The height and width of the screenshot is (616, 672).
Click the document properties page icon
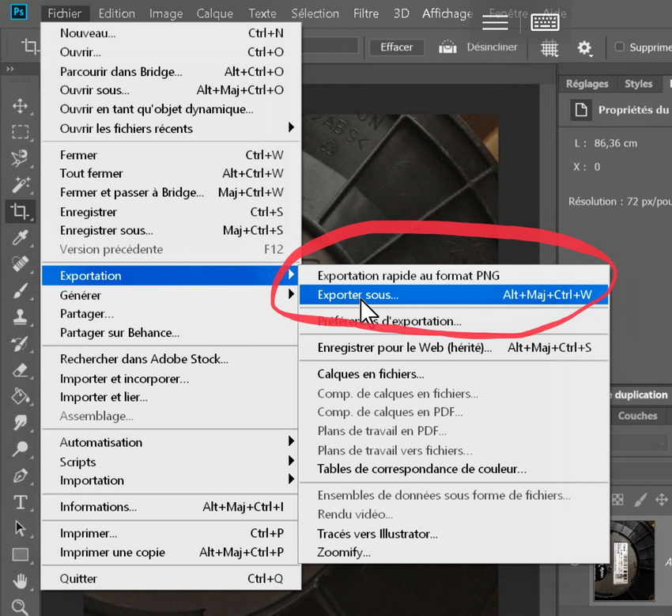pos(581,110)
